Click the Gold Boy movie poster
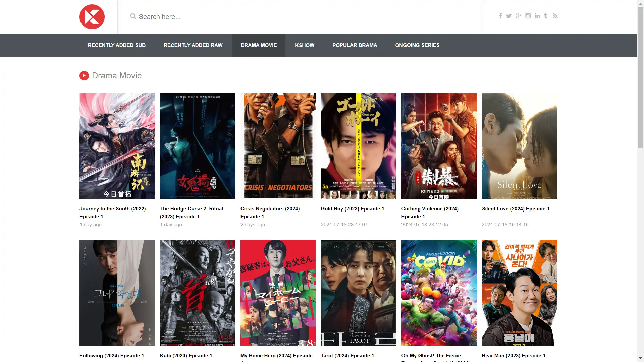 pyautogui.click(x=358, y=146)
